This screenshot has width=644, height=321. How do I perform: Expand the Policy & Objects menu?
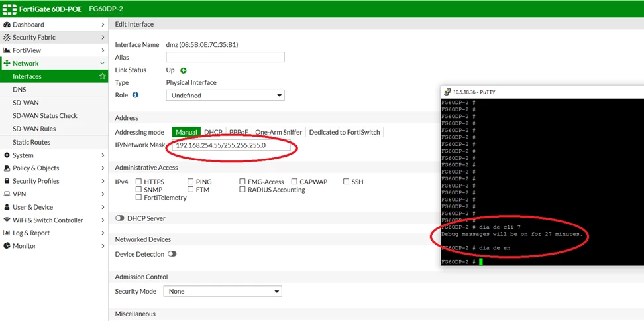[x=54, y=168]
